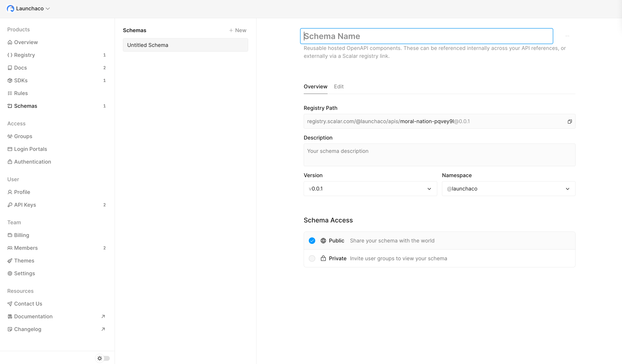The width and height of the screenshot is (622, 364).
Task: Enable Private schema access
Action: click(x=312, y=258)
